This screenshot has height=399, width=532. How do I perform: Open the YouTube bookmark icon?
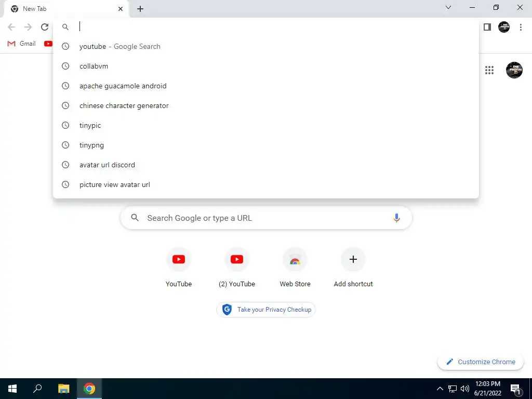(x=48, y=44)
